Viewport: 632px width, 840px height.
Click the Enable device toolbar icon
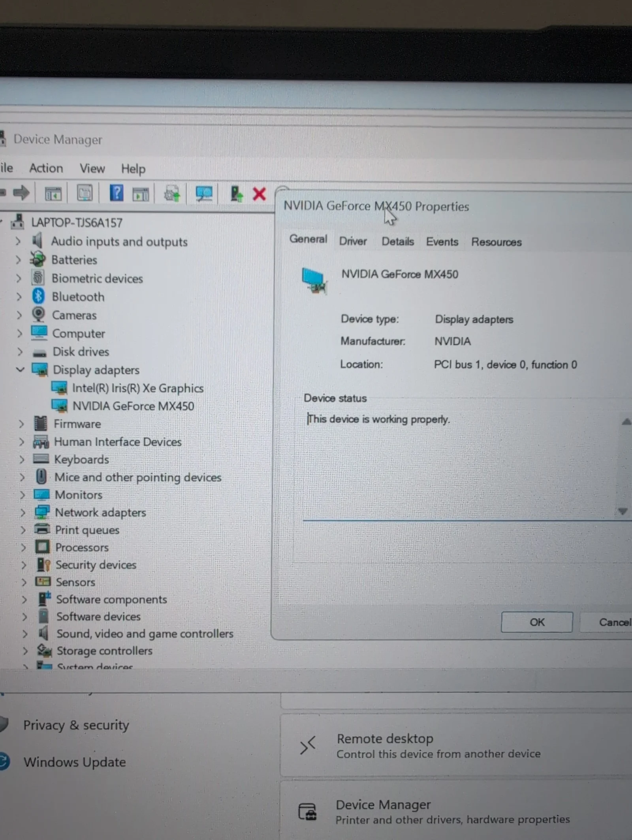click(x=236, y=194)
